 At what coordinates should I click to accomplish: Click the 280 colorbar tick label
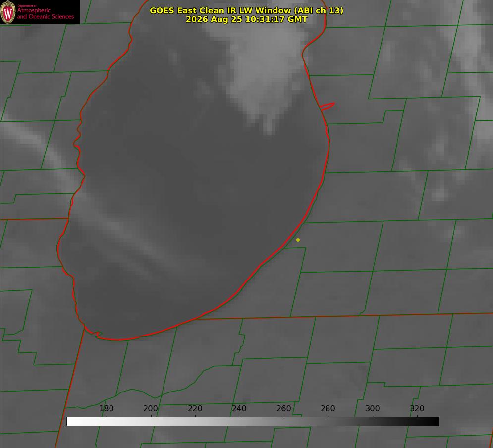[x=328, y=408]
